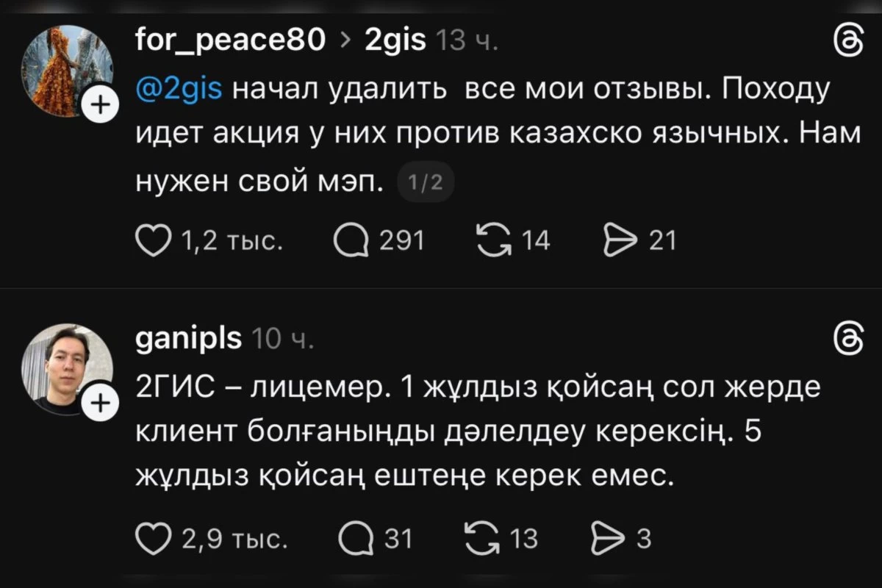Open ganipls profile username

click(189, 339)
